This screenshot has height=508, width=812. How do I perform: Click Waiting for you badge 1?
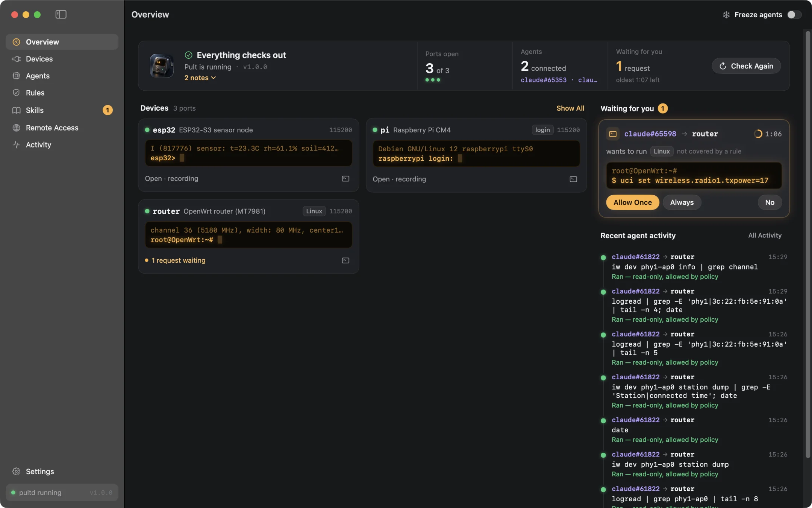tap(663, 108)
